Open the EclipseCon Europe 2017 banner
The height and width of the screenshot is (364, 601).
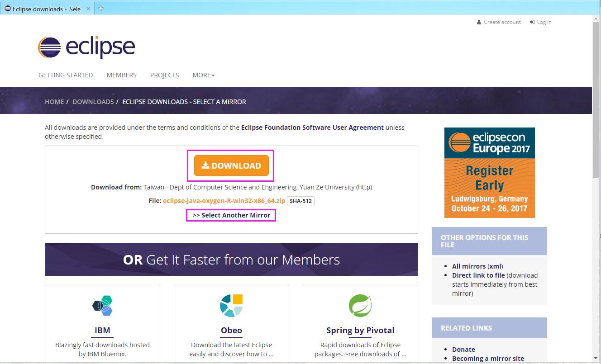tap(489, 173)
